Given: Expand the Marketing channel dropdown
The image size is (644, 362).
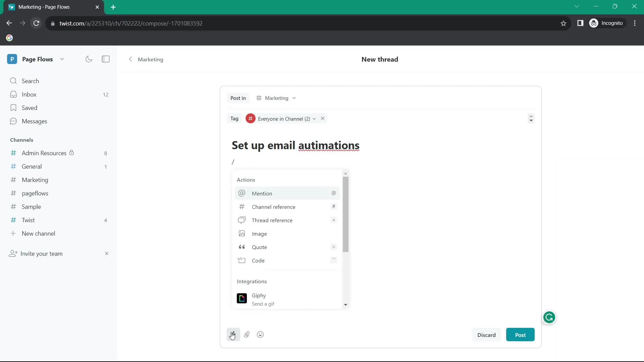Looking at the screenshot, I should click(294, 98).
